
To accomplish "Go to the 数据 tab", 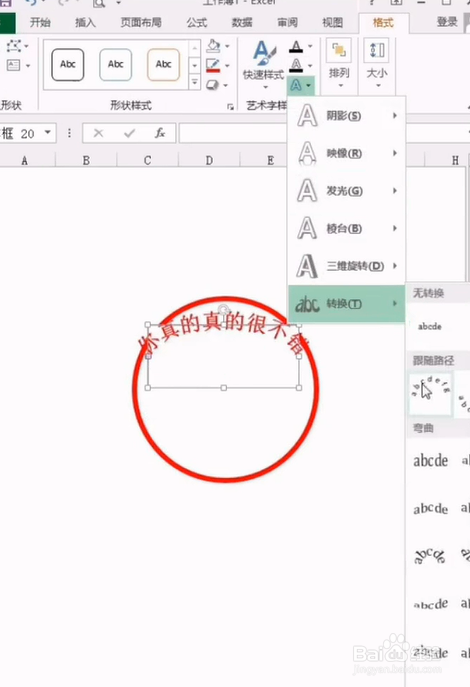I will 242,22.
